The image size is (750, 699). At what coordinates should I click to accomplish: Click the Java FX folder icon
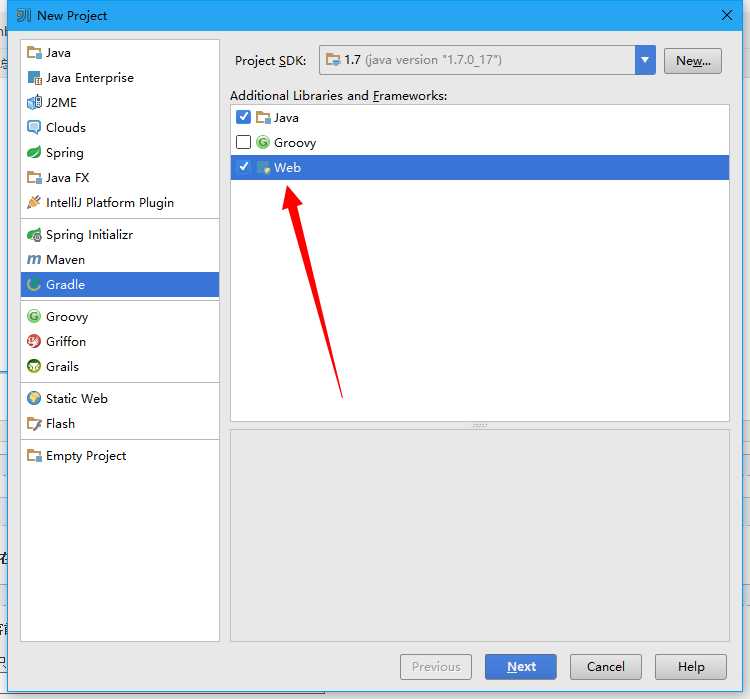(x=34, y=178)
